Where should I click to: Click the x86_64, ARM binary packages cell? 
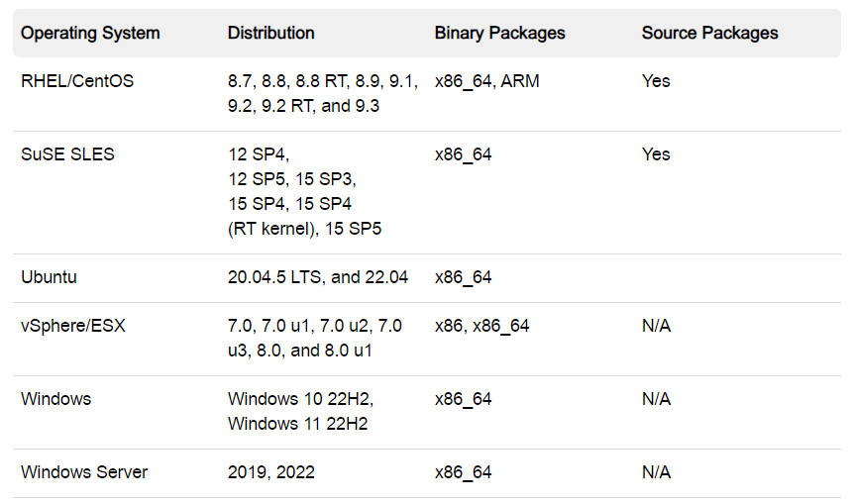pyautogui.click(x=486, y=81)
